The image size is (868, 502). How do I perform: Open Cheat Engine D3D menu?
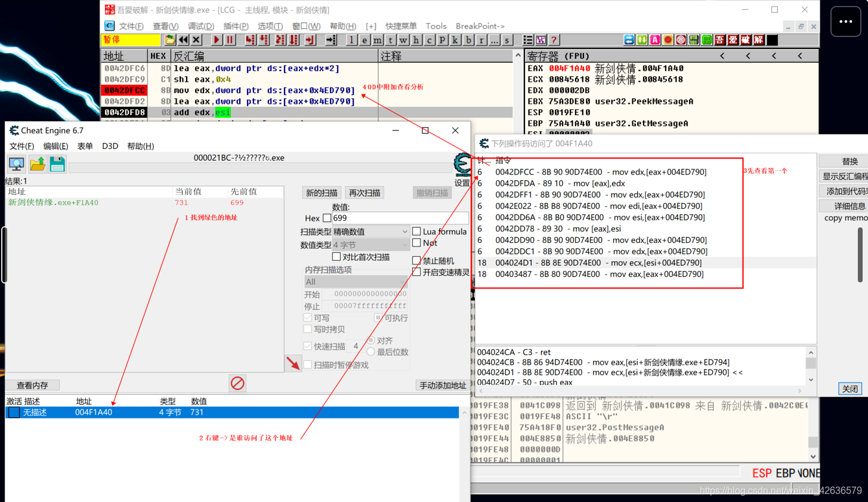(x=110, y=146)
